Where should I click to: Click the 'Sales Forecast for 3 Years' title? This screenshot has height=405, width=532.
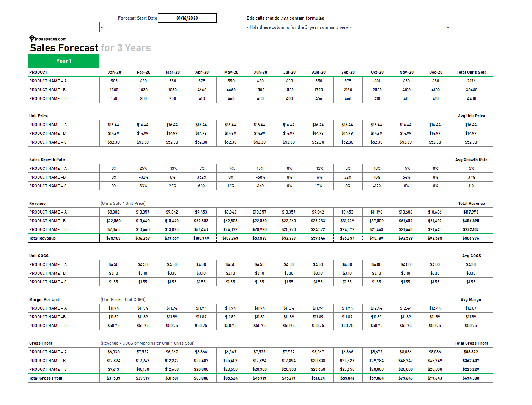coord(90,48)
